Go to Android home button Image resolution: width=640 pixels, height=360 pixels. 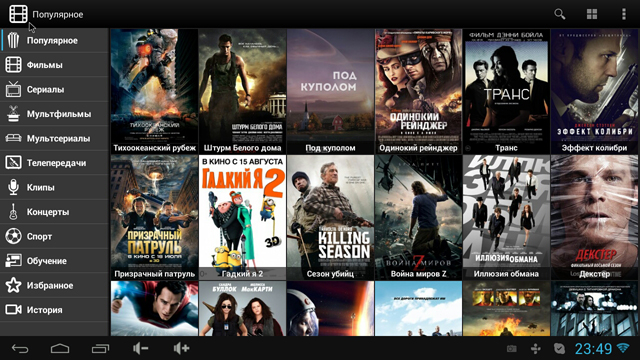(60, 349)
